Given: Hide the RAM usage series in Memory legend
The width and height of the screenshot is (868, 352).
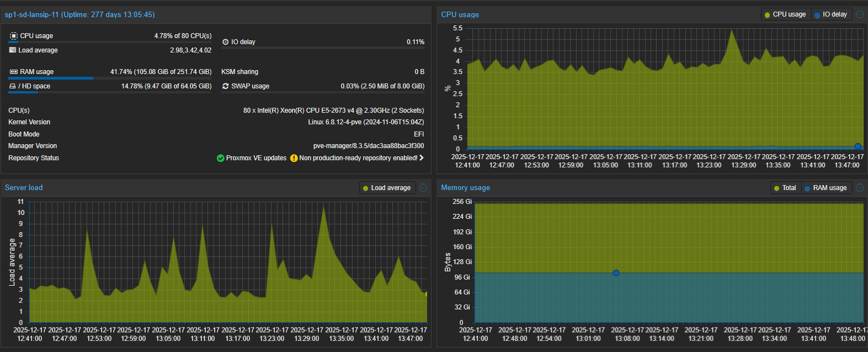Looking at the screenshot, I should coord(826,188).
